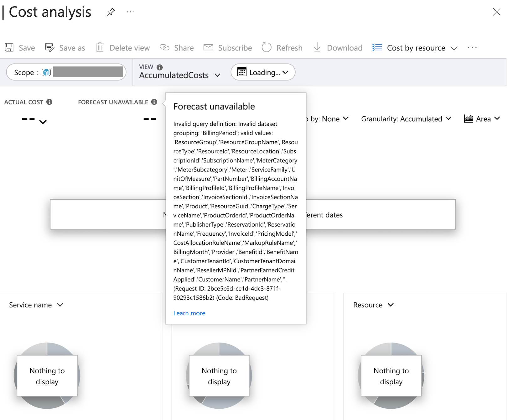
Task: Refresh the cost analysis data
Action: click(282, 48)
